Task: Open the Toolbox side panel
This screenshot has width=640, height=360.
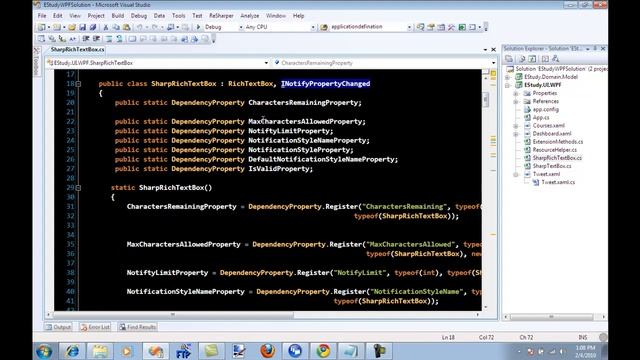Action: coord(36,62)
